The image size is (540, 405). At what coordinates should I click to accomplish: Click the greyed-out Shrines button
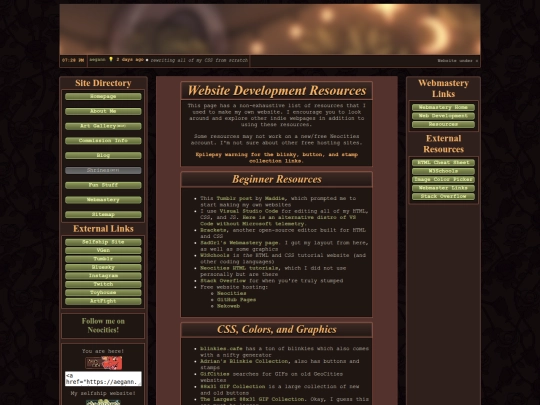click(103, 170)
